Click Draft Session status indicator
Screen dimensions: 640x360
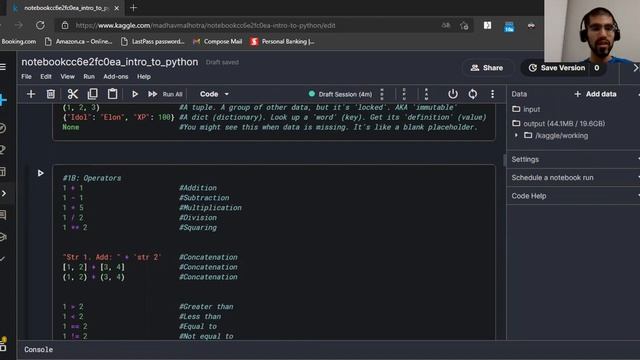point(340,94)
